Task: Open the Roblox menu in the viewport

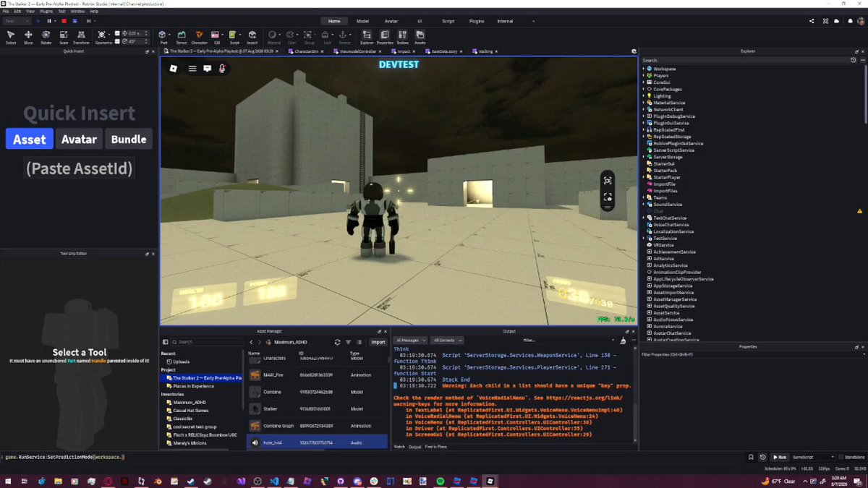Action: [174, 69]
